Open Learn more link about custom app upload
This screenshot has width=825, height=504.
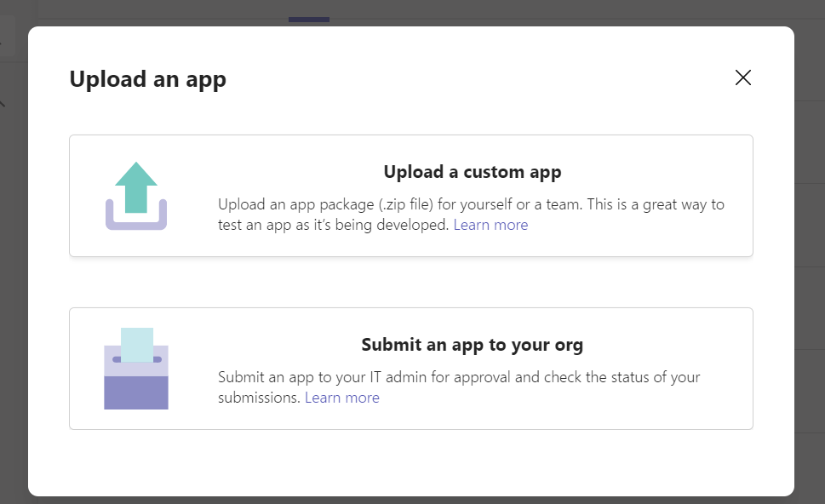490,225
